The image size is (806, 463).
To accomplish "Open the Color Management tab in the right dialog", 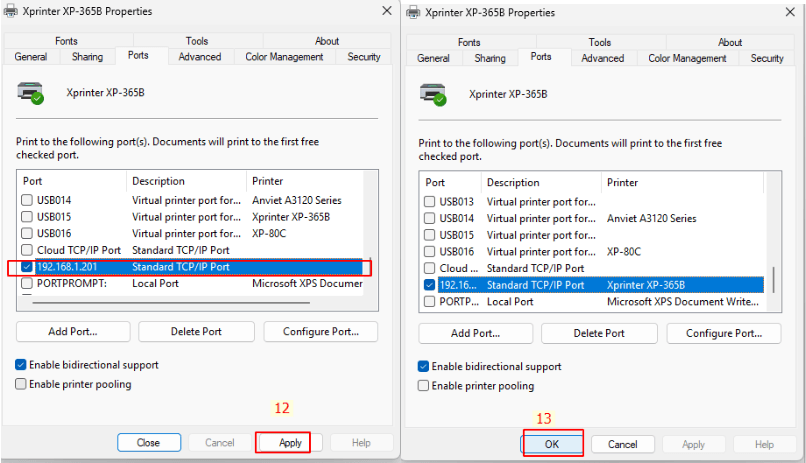I will click(687, 58).
